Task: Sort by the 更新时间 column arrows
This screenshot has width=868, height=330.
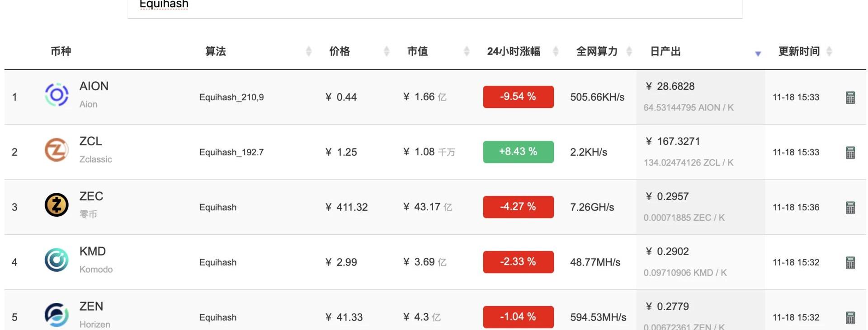Action: pos(829,51)
